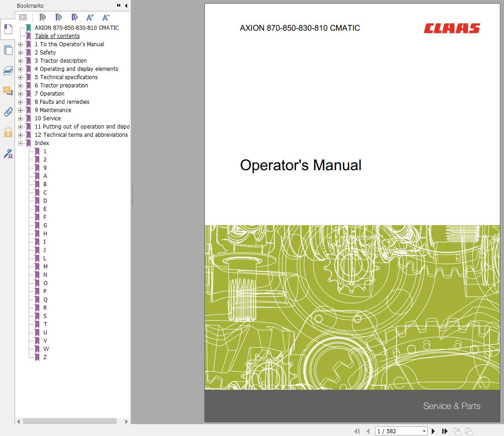
Task: Collapse the Index bookmark tree
Action: point(20,143)
